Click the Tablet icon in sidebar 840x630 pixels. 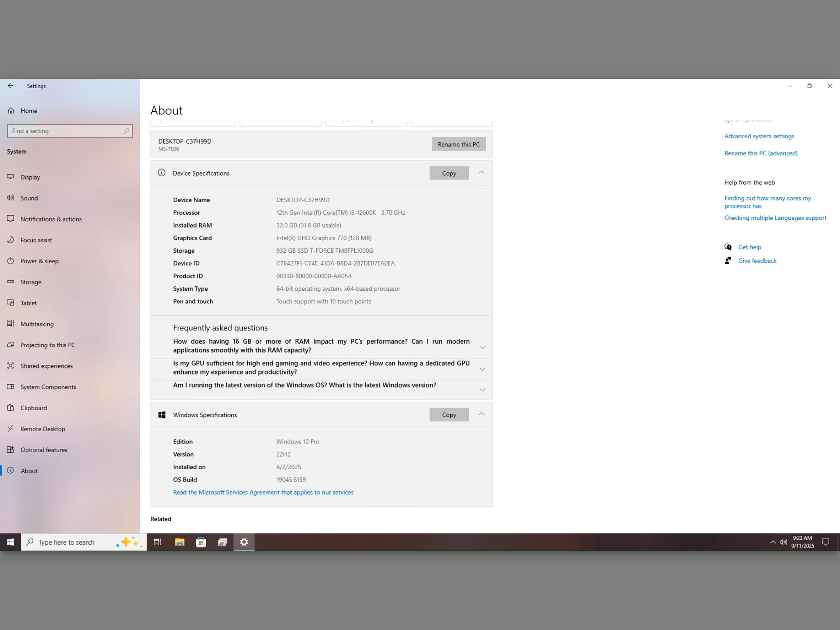(x=11, y=303)
